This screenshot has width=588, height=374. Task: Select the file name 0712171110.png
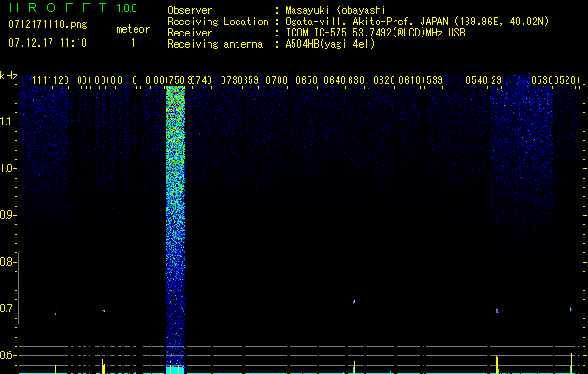[48, 24]
